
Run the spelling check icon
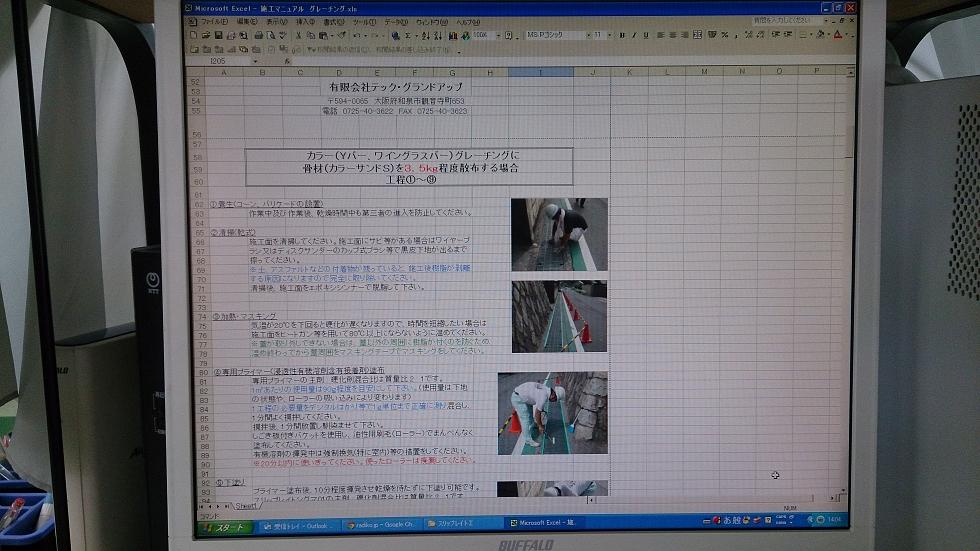click(283, 35)
